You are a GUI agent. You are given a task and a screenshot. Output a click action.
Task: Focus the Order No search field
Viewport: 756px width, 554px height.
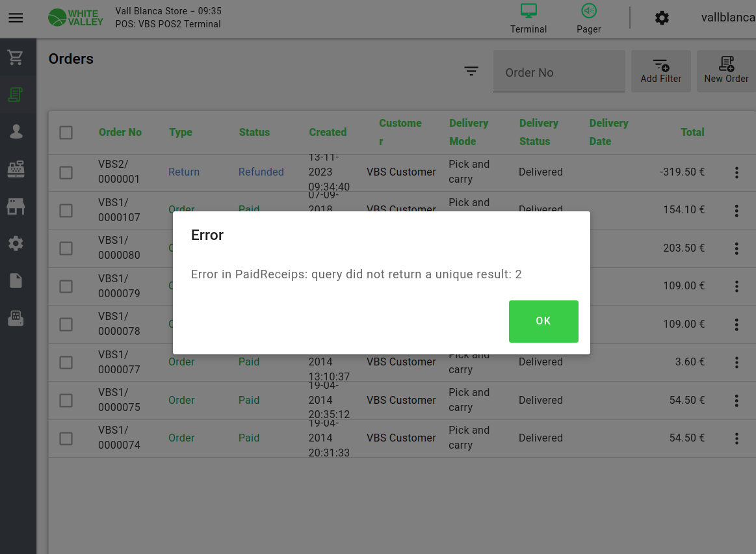[559, 72]
